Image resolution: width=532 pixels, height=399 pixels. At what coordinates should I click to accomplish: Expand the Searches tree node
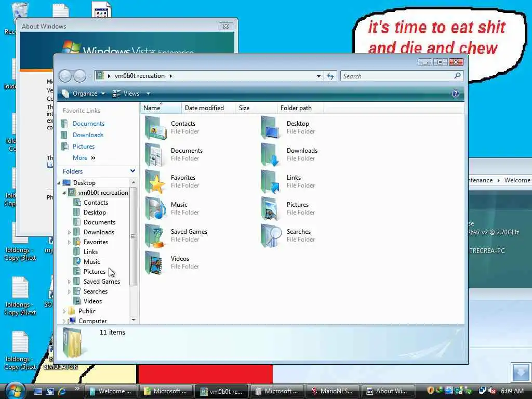click(x=69, y=291)
